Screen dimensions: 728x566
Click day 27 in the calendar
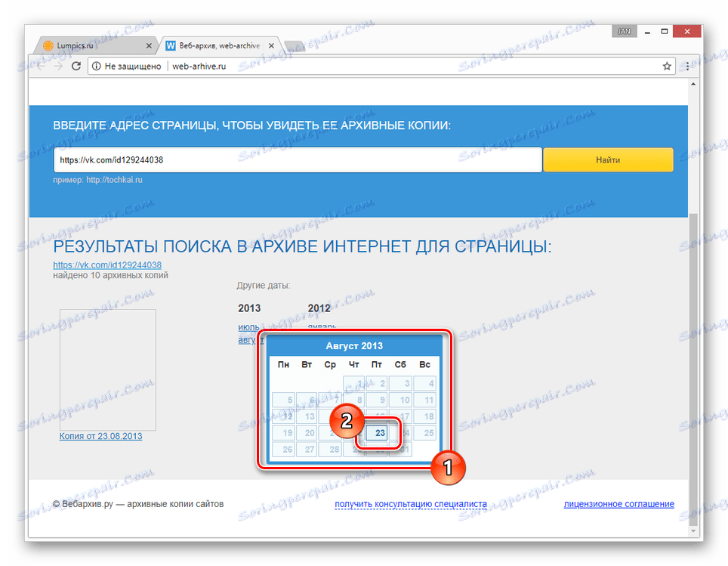307,449
